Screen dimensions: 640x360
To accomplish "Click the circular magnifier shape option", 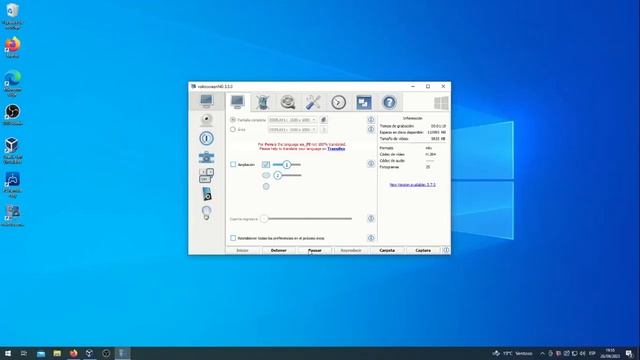I will [x=266, y=186].
